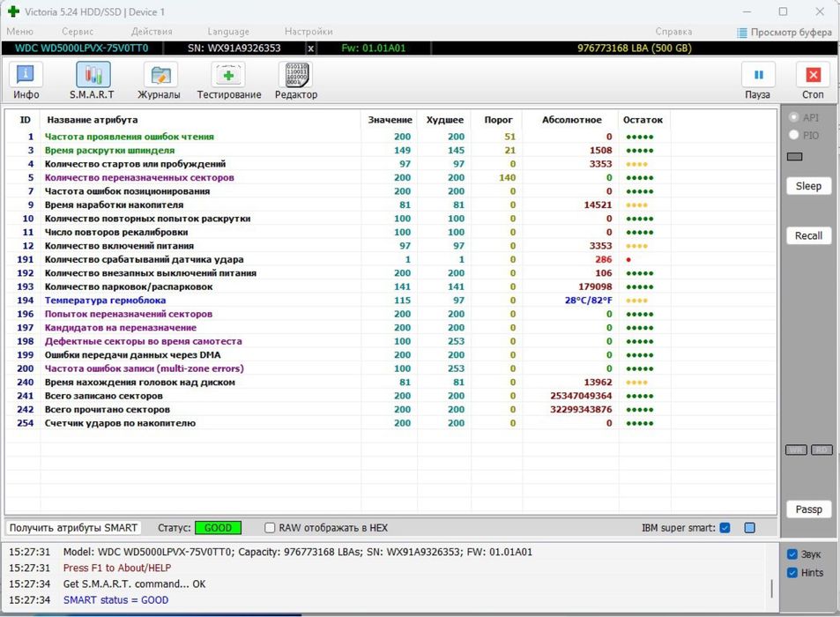Open Просмотр буфера buffer view
Viewport: 840px width, 617px height.
pyautogui.click(x=784, y=32)
